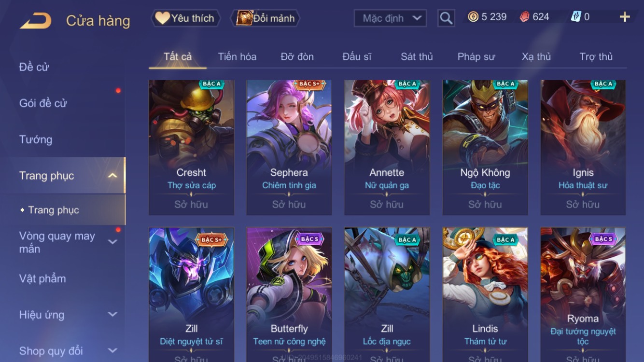Image resolution: width=644 pixels, height=362 pixels.
Task: Open the search magnifier icon
Action: (446, 18)
